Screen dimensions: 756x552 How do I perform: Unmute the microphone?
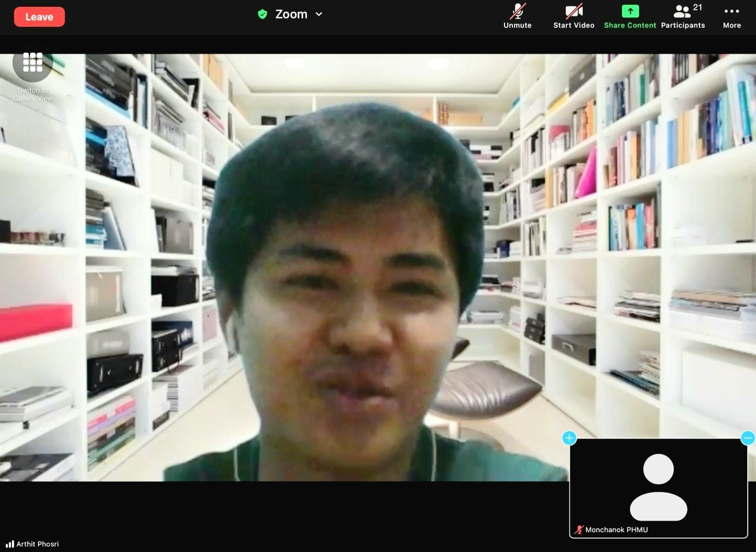[x=518, y=16]
